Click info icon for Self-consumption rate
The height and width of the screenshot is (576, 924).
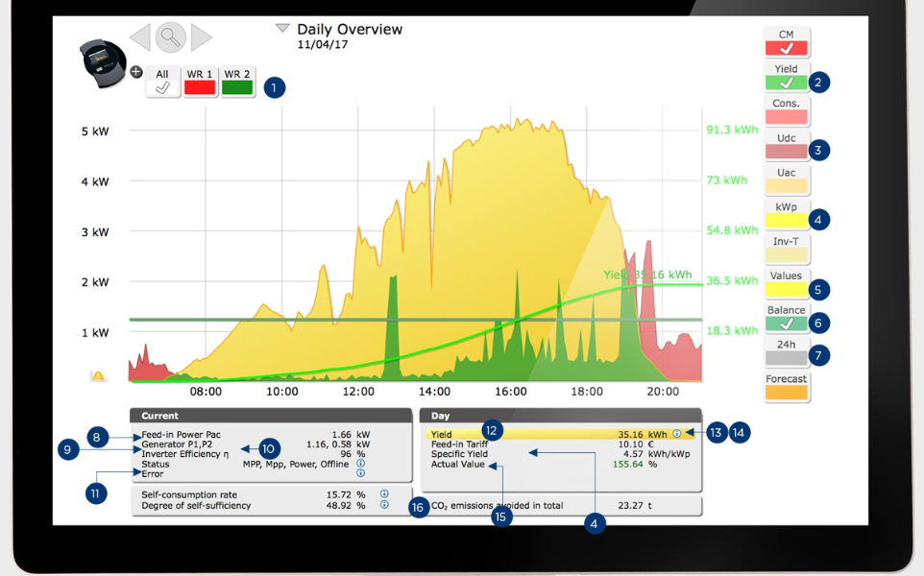click(x=384, y=493)
